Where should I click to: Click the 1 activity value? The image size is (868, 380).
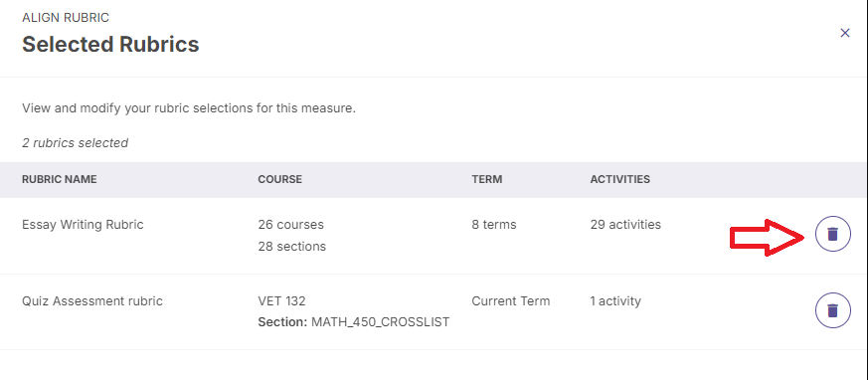615,300
